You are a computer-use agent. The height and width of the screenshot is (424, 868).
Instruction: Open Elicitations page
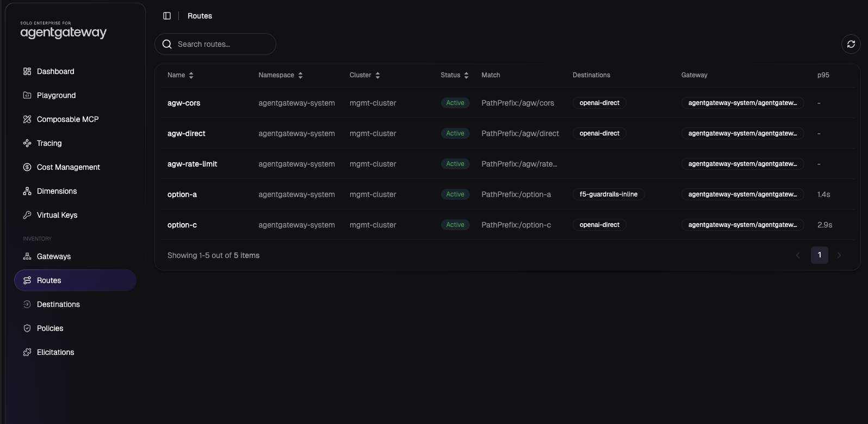[x=75, y=352]
